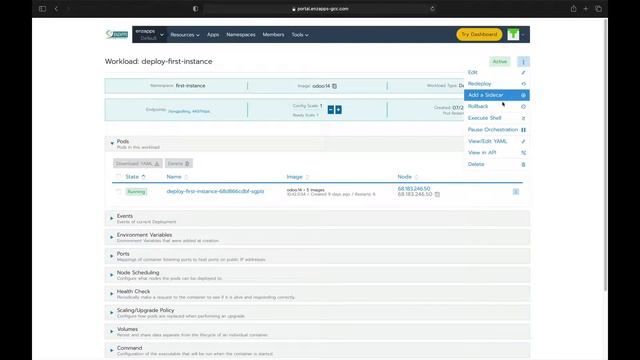Click the Delete button above pods table
This screenshot has height=360, width=640.
(x=179, y=164)
